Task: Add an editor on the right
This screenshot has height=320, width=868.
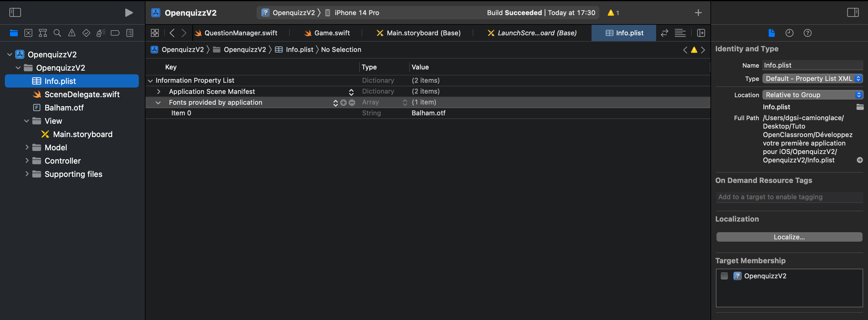Action: click(701, 33)
